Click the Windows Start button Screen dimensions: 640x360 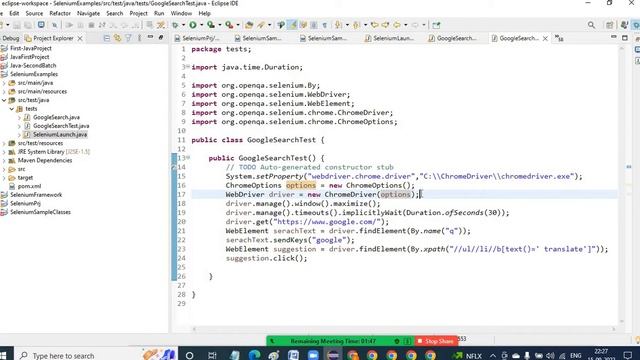[3, 356]
